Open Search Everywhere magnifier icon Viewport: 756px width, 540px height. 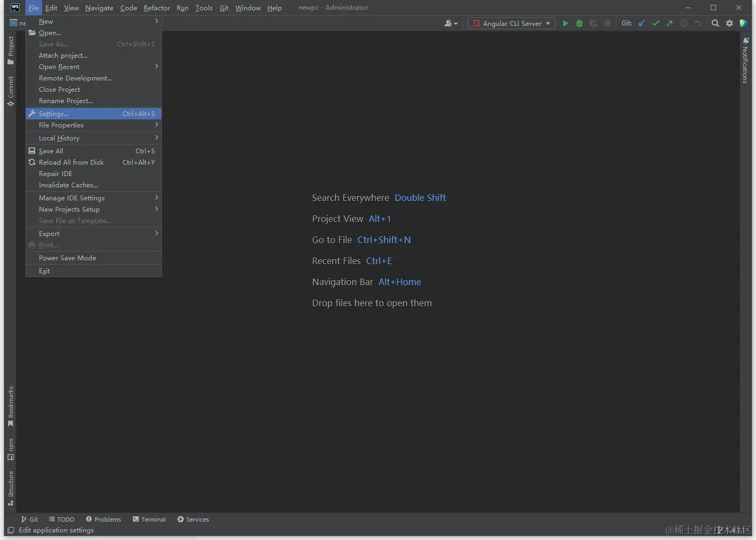point(715,23)
